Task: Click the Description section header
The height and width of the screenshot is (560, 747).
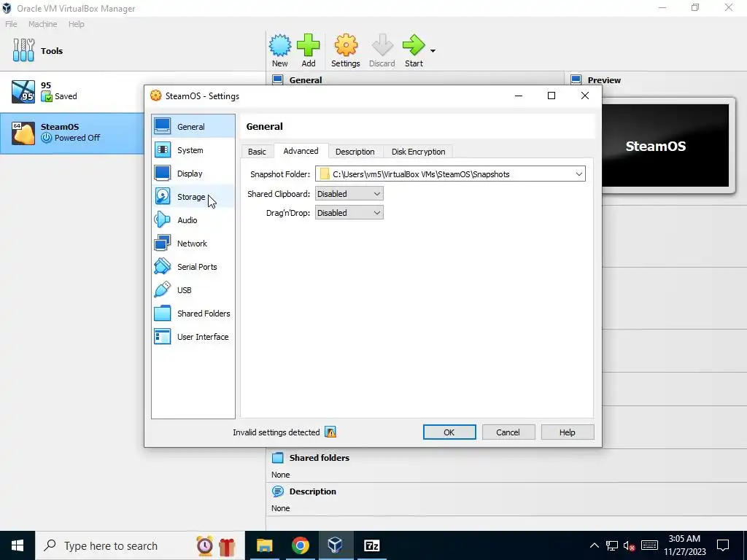Action: click(312, 491)
